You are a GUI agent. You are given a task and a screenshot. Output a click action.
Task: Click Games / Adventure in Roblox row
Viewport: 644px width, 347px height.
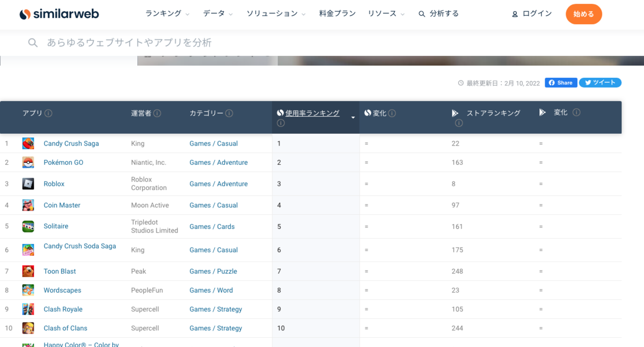(x=218, y=184)
